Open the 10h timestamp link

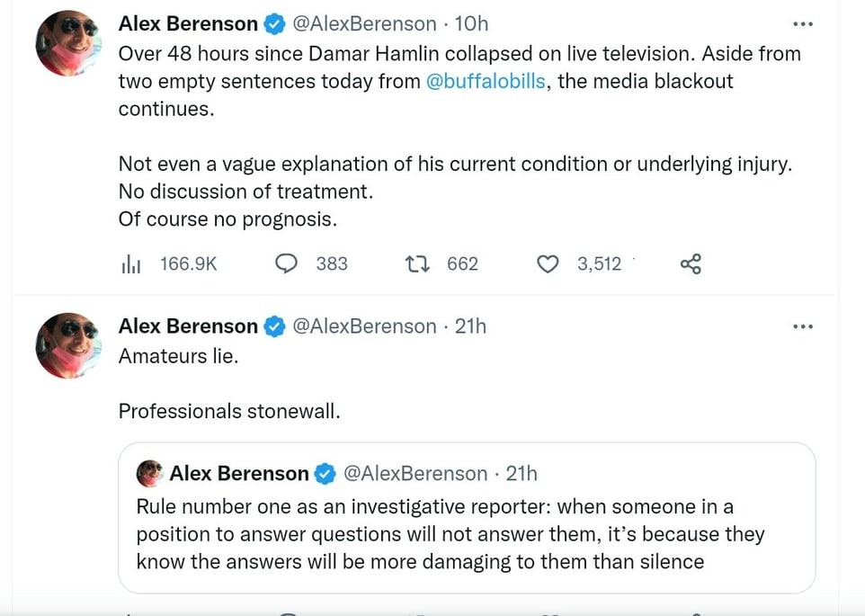pyautogui.click(x=472, y=24)
